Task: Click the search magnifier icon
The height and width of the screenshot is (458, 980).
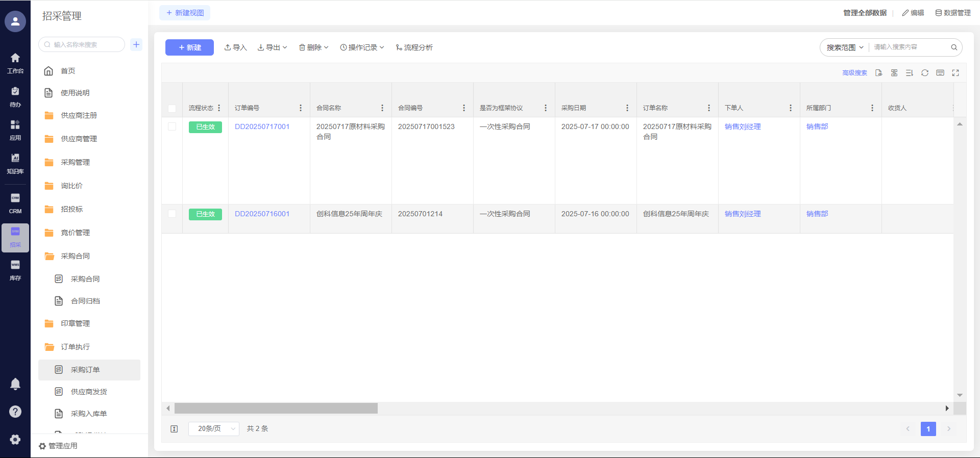Action: tap(953, 47)
